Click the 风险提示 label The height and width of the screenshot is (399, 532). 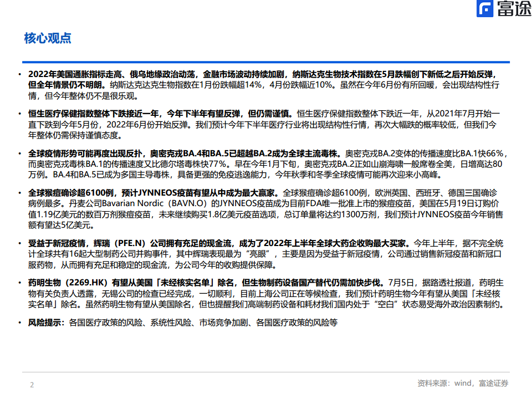tap(46, 323)
